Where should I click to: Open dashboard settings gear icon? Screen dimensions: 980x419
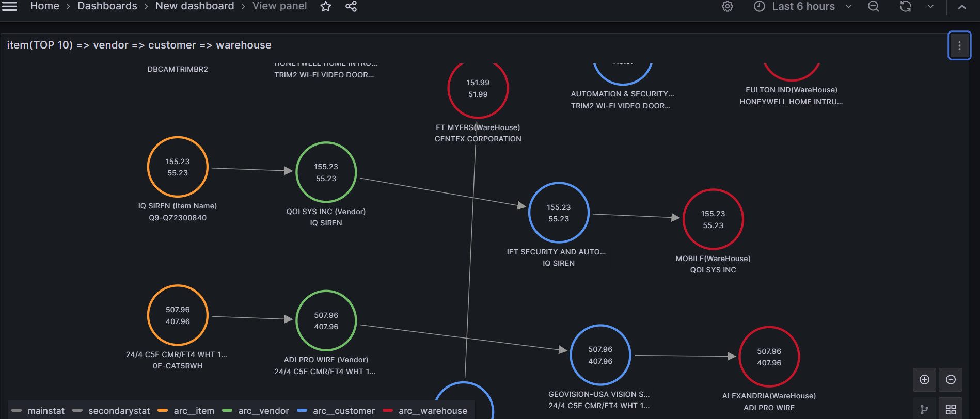728,6
